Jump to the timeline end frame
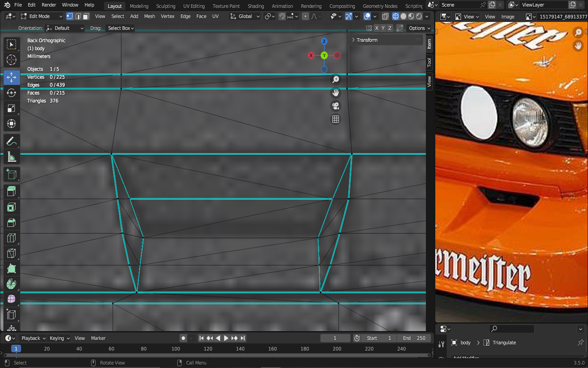588x368 pixels. coord(243,338)
